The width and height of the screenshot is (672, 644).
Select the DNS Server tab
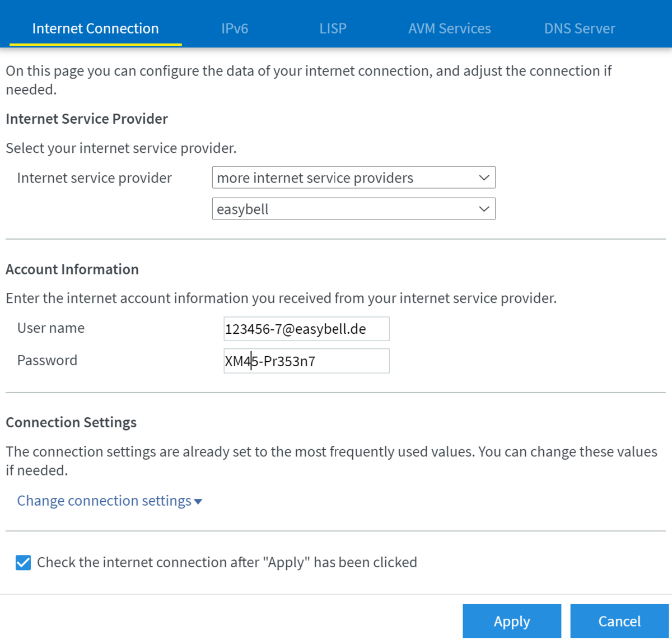(x=579, y=29)
